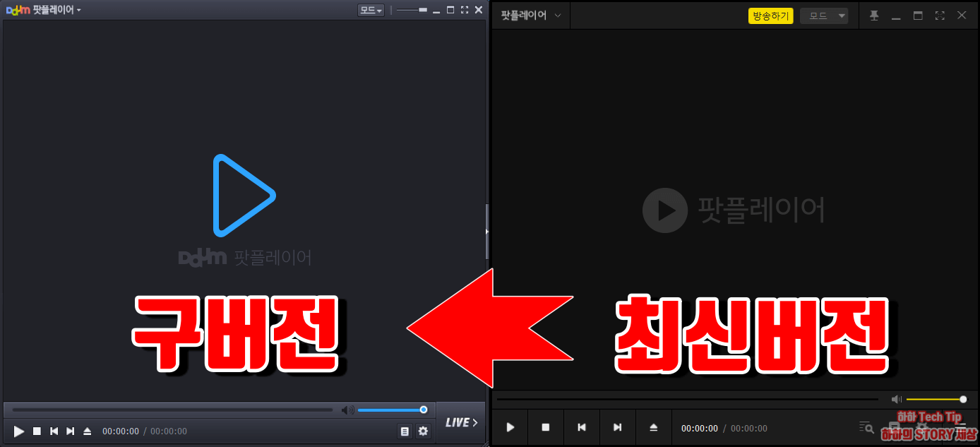Switch old-version player to fullscreen
Image resolution: width=980 pixels, height=447 pixels.
[465, 10]
